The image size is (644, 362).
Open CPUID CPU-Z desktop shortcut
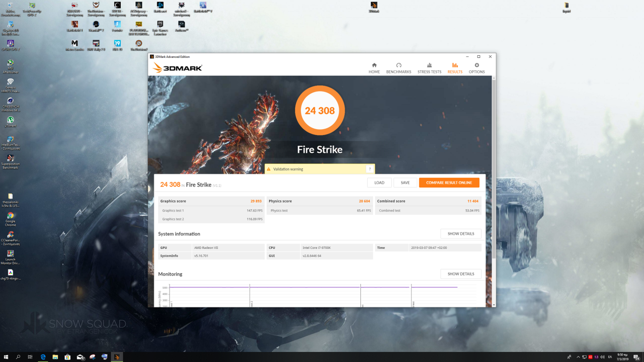pos(10,45)
